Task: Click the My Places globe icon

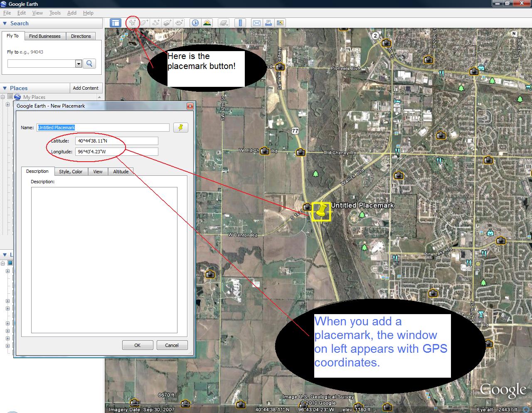Action: (17, 97)
